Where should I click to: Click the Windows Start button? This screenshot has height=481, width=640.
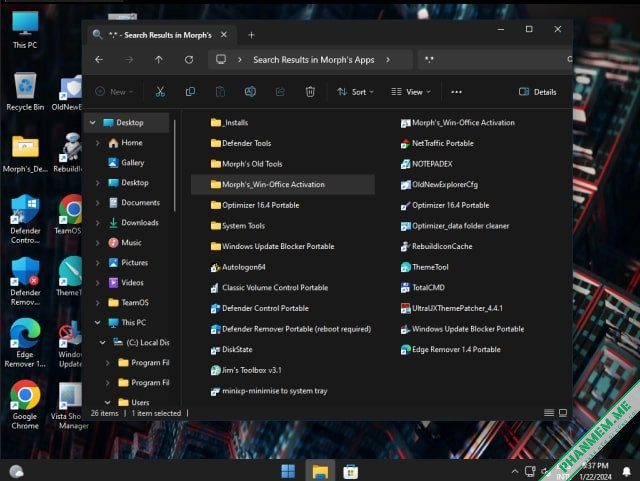pos(288,471)
